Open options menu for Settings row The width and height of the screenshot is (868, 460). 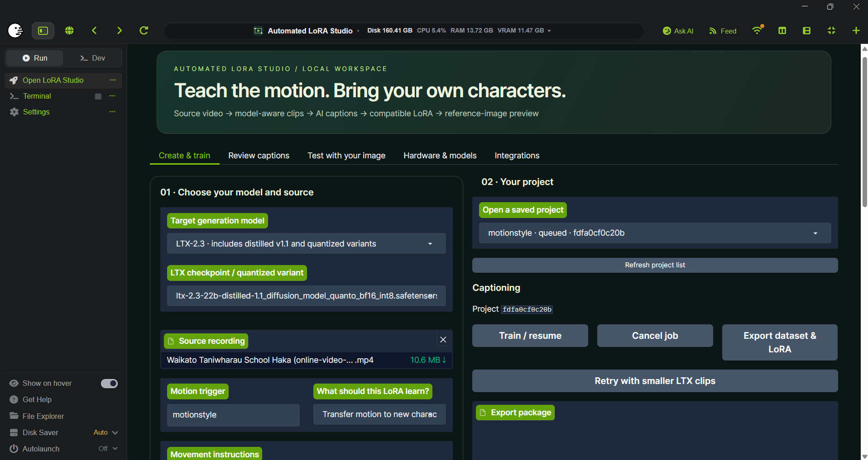click(113, 112)
